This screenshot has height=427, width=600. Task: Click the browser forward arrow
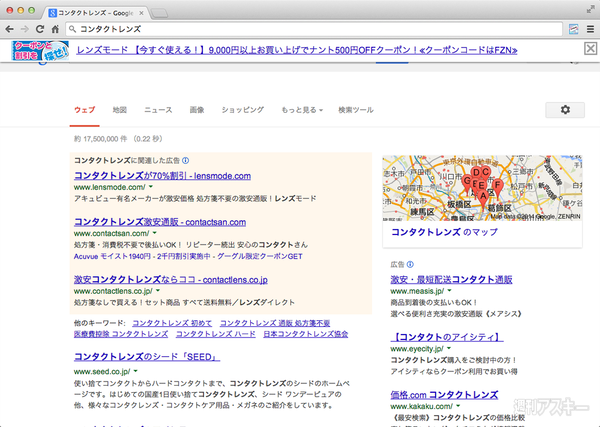click(x=25, y=29)
